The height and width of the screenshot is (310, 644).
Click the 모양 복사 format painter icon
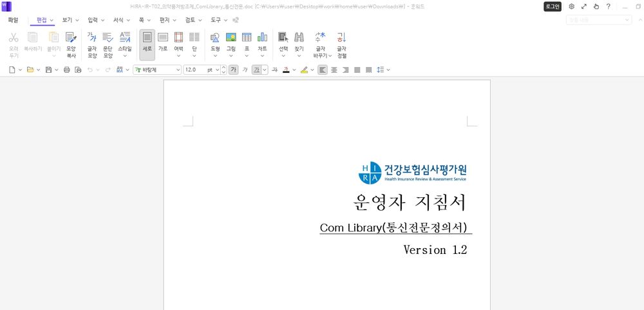click(71, 38)
